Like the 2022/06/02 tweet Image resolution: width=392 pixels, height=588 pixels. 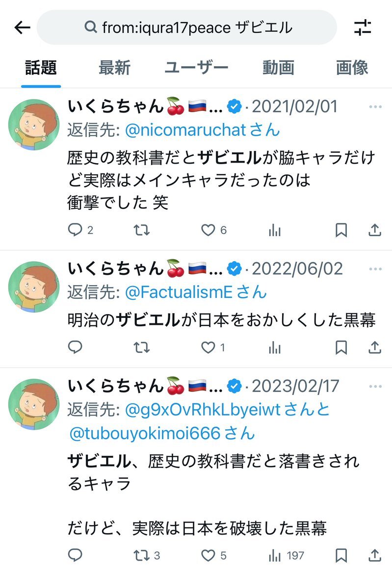pyautogui.click(x=209, y=347)
